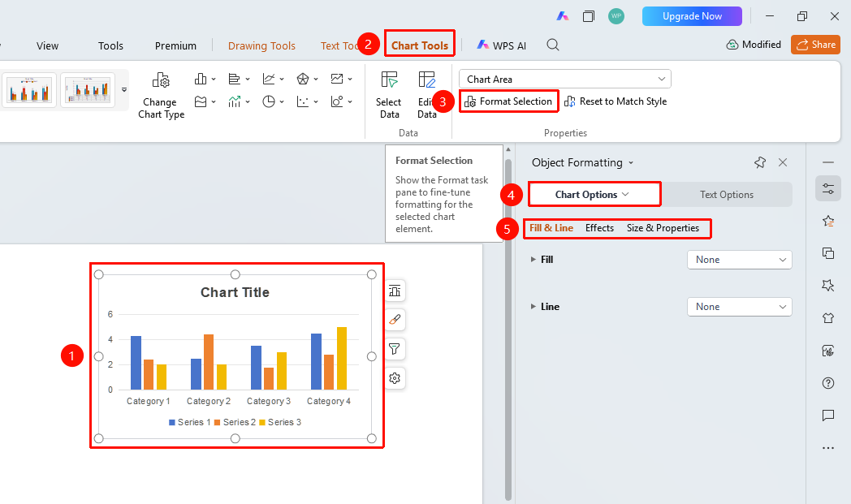Image resolution: width=851 pixels, height=504 pixels.
Task: Click the gear button beside the chart
Action: [395, 378]
